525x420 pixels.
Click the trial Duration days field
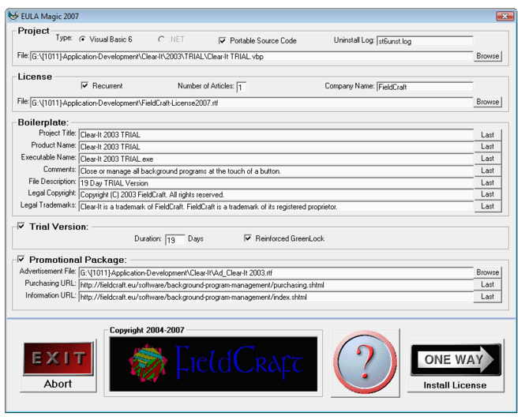tap(174, 240)
